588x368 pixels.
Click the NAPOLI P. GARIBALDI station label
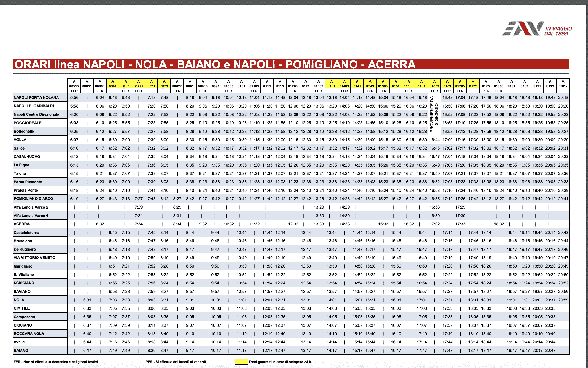pyautogui.click(x=34, y=106)
